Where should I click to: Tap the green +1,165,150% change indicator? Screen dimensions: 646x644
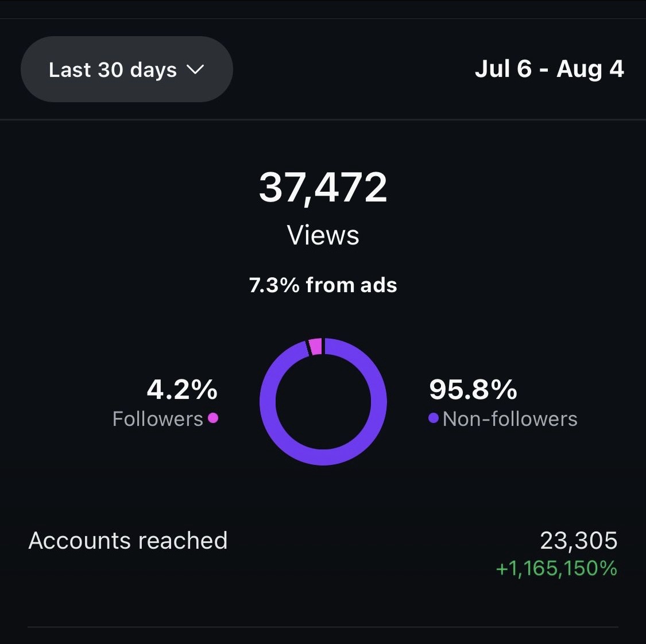point(556,569)
